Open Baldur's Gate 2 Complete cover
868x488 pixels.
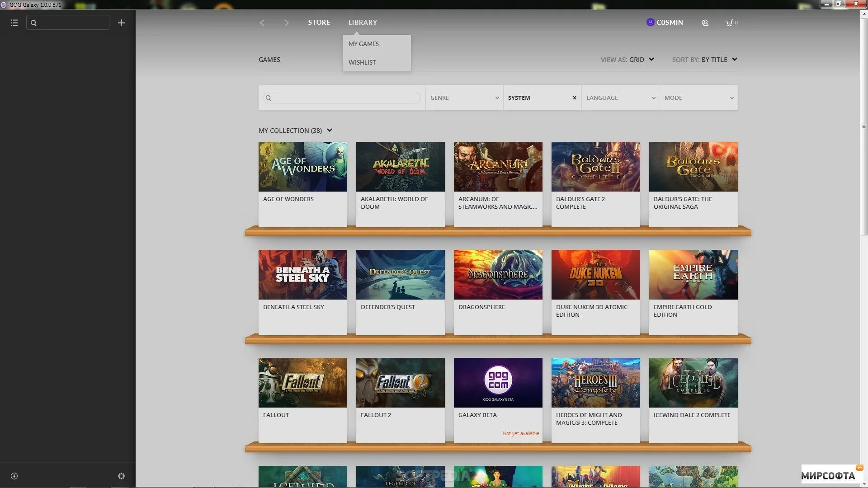(x=596, y=167)
